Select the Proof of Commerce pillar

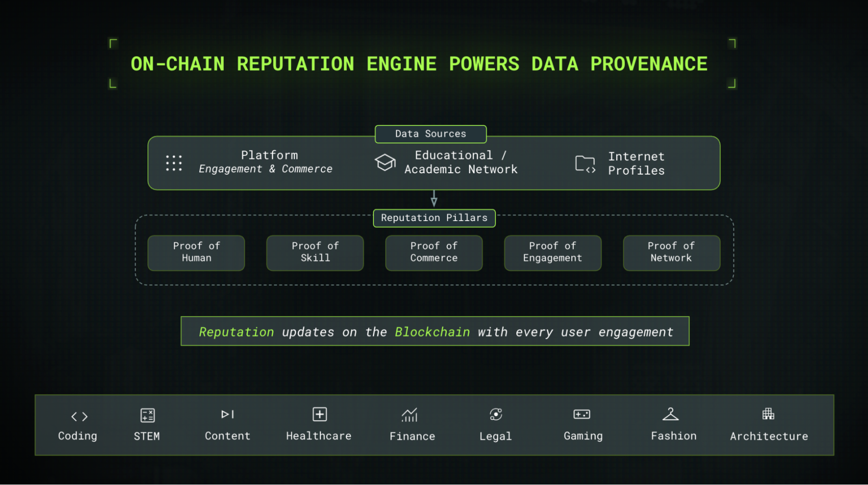pyautogui.click(x=434, y=252)
